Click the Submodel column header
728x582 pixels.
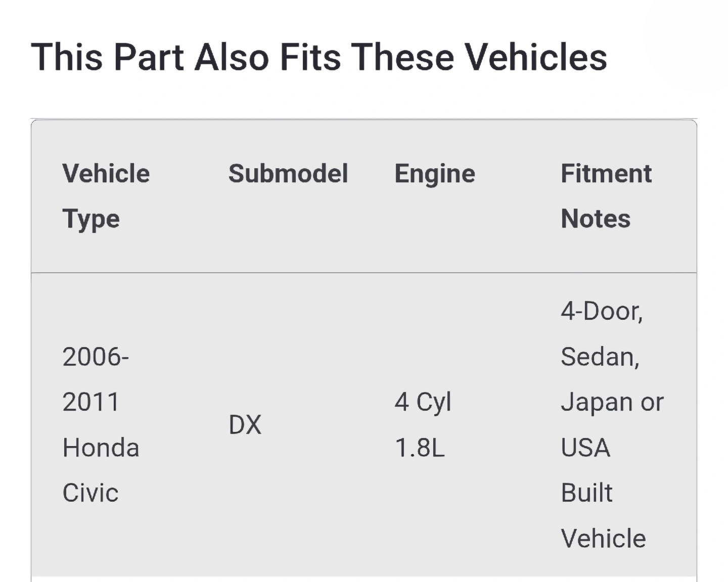[x=288, y=174]
